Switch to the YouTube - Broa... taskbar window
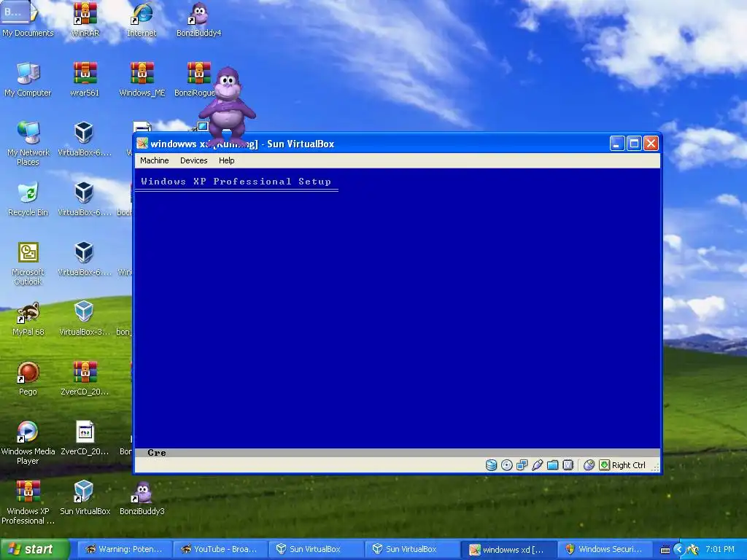 220,549
